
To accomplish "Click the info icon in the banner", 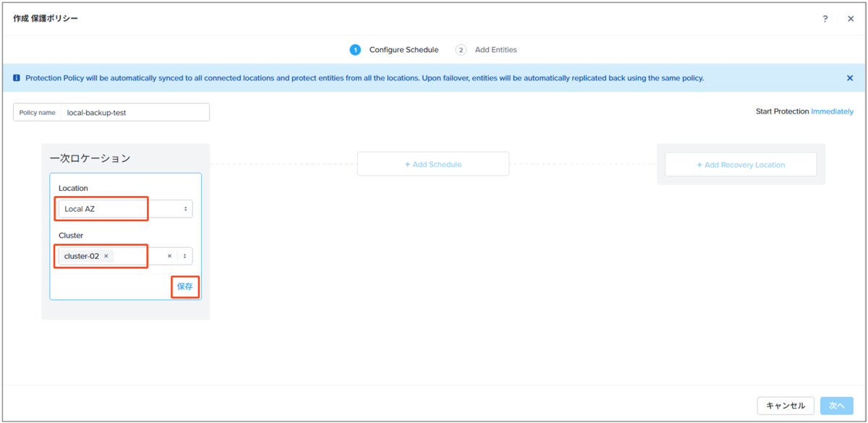I will (x=17, y=78).
